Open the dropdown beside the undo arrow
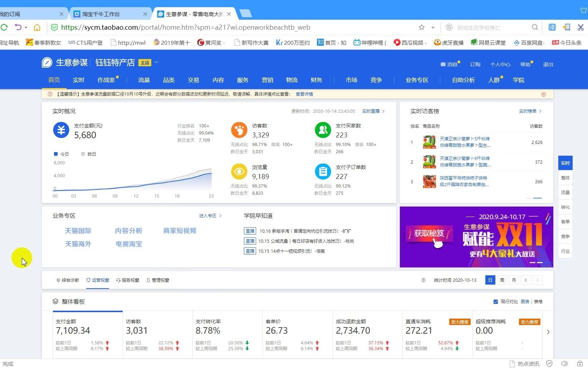 click(26, 28)
